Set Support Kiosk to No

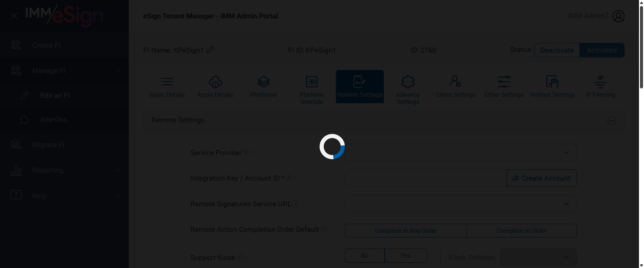coord(365,256)
